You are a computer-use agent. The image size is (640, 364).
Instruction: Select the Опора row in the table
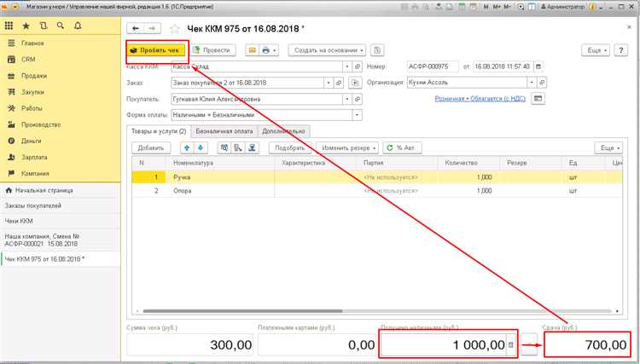click(x=377, y=191)
